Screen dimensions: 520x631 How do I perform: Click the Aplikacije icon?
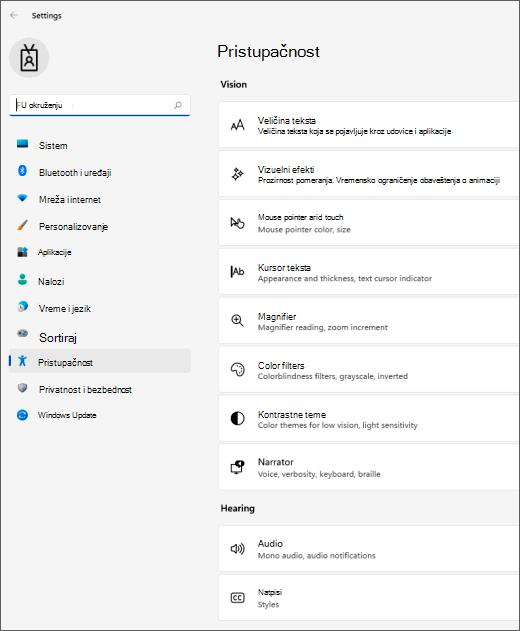click(23, 252)
